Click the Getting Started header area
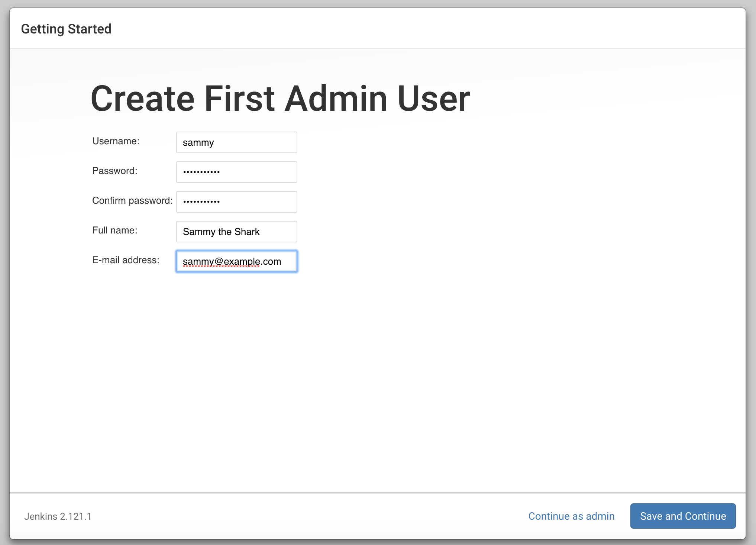Image resolution: width=756 pixels, height=545 pixels. (x=67, y=28)
